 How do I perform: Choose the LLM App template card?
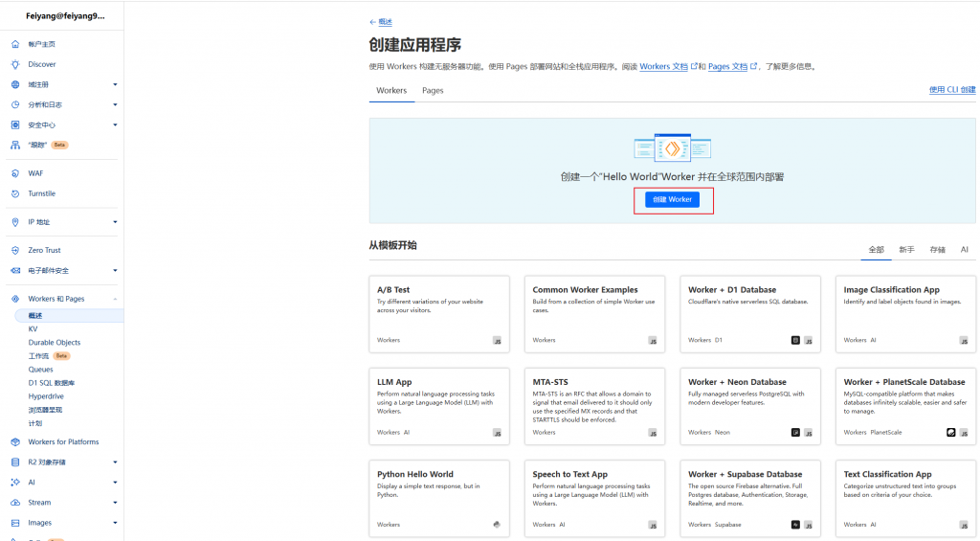[x=439, y=407]
